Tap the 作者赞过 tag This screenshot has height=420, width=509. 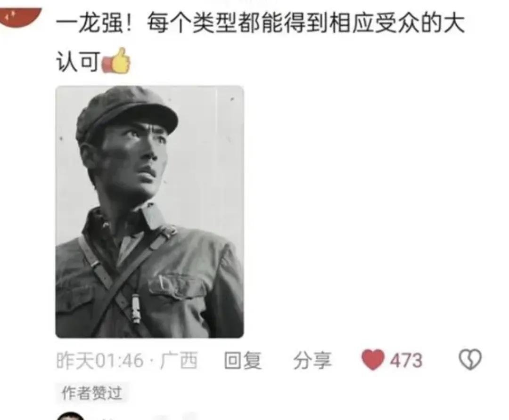tap(92, 393)
